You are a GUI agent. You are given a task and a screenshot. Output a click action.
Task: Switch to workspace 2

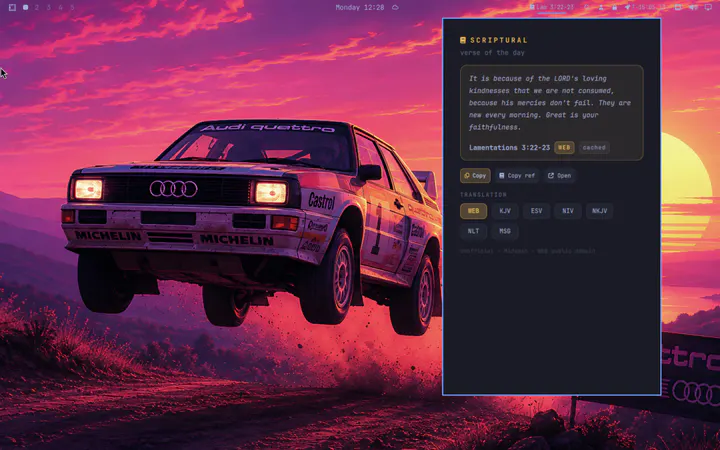pyautogui.click(x=37, y=7)
